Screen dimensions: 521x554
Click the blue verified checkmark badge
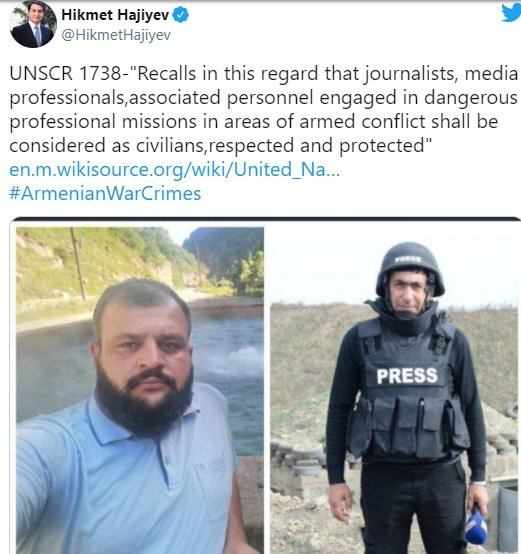tap(180, 15)
